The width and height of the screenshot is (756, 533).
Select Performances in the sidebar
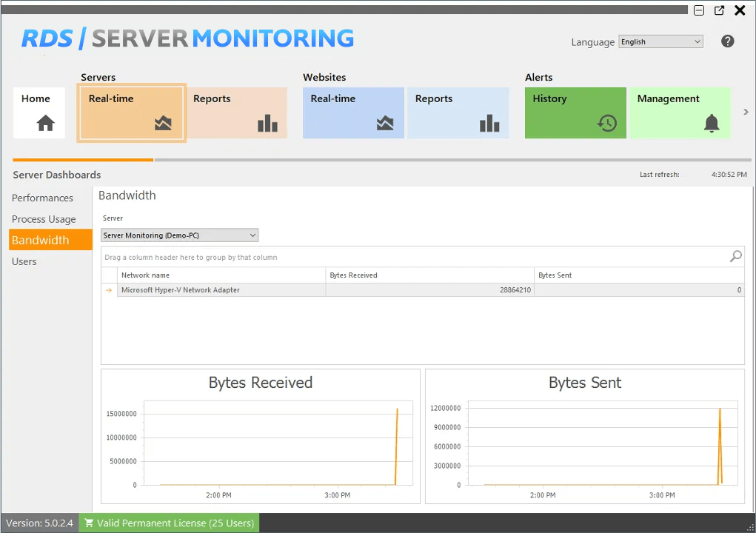tap(42, 198)
